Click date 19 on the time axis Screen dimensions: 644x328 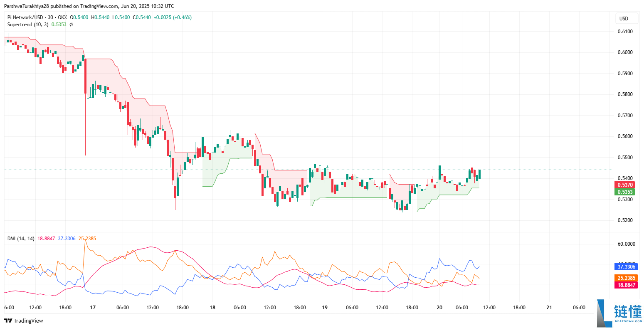[x=325, y=308]
